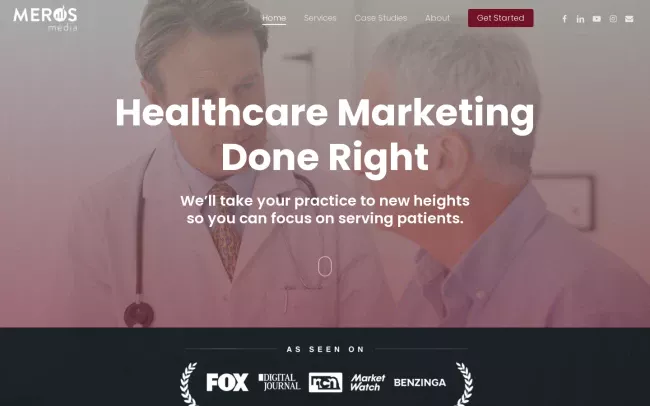650x406 pixels.
Task: Open the Services menu item
Action: click(x=320, y=18)
